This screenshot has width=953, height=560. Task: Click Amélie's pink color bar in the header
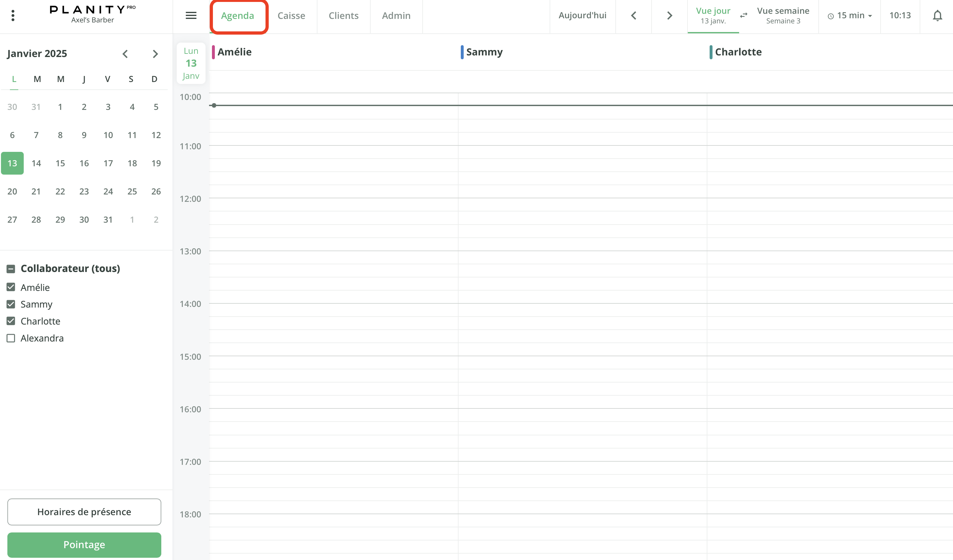pos(214,52)
